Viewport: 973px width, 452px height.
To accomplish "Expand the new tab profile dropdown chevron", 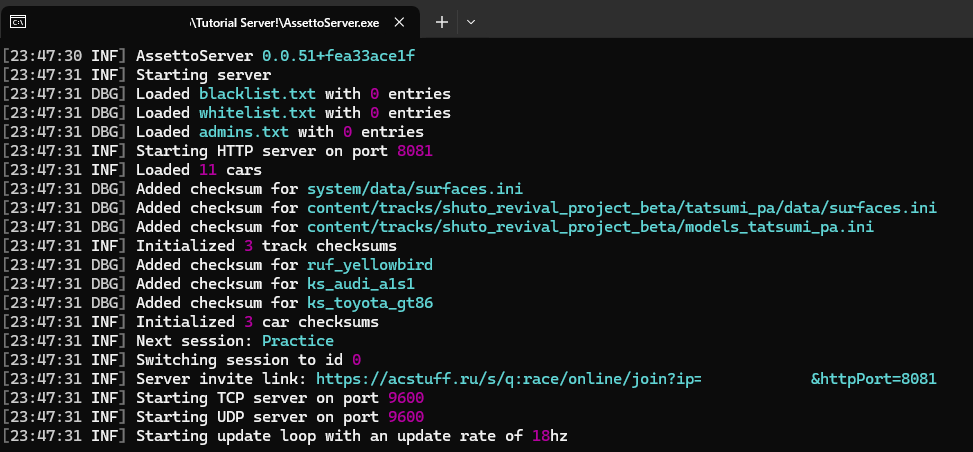I will 472,21.
